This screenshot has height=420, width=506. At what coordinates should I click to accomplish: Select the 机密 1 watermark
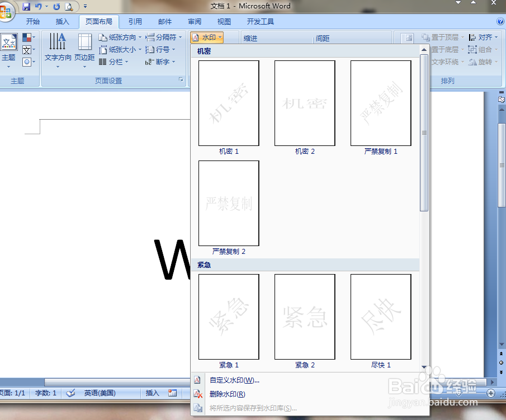[228, 103]
